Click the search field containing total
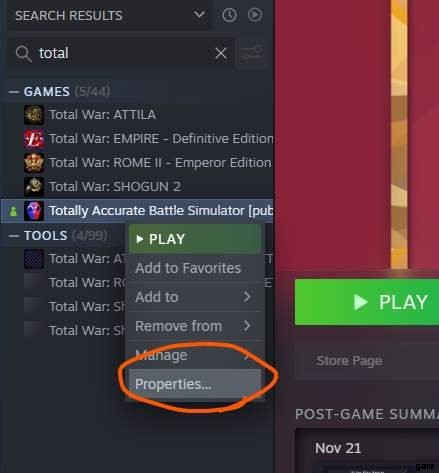Image resolution: width=439 pixels, height=473 pixels. 120,53
